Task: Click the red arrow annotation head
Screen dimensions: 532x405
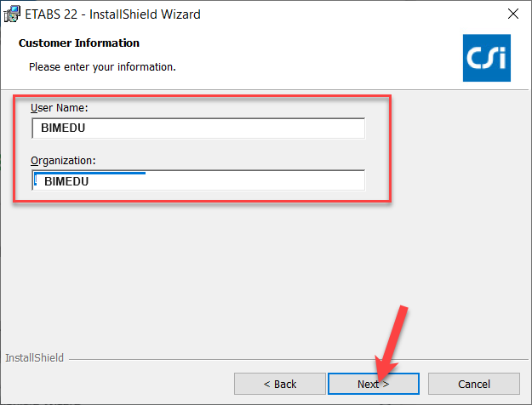Action: (x=383, y=371)
